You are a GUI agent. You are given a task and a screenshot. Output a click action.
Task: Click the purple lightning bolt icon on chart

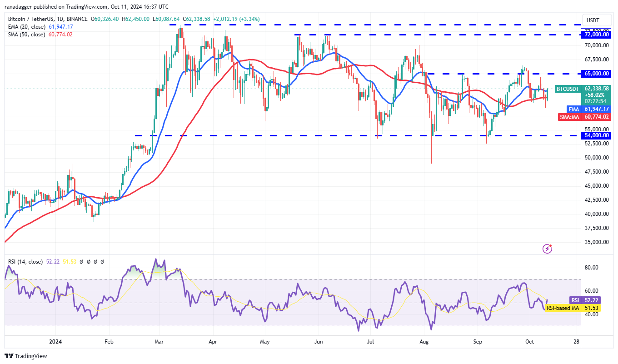(x=548, y=249)
